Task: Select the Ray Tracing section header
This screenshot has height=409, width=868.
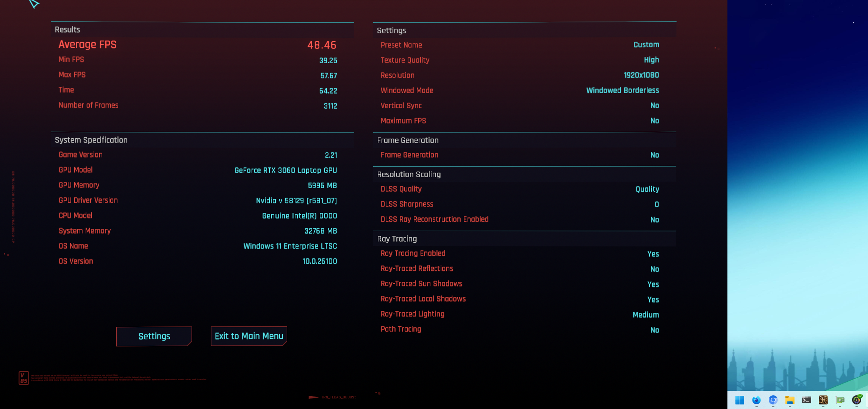Action: click(x=397, y=239)
